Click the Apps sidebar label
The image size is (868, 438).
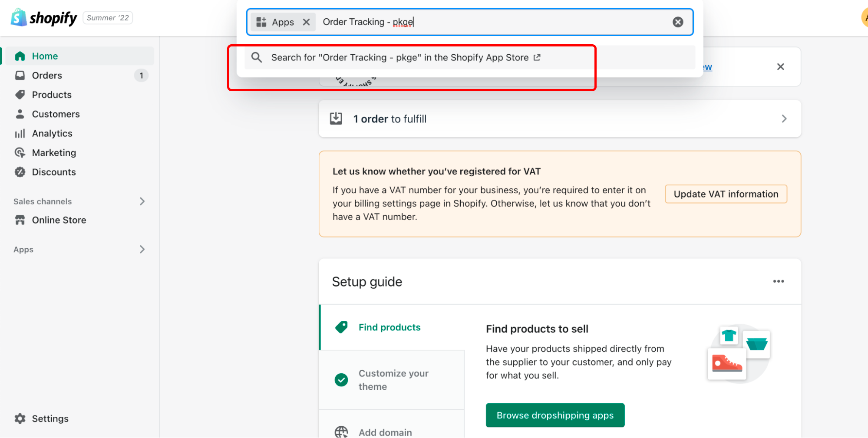pyautogui.click(x=23, y=250)
